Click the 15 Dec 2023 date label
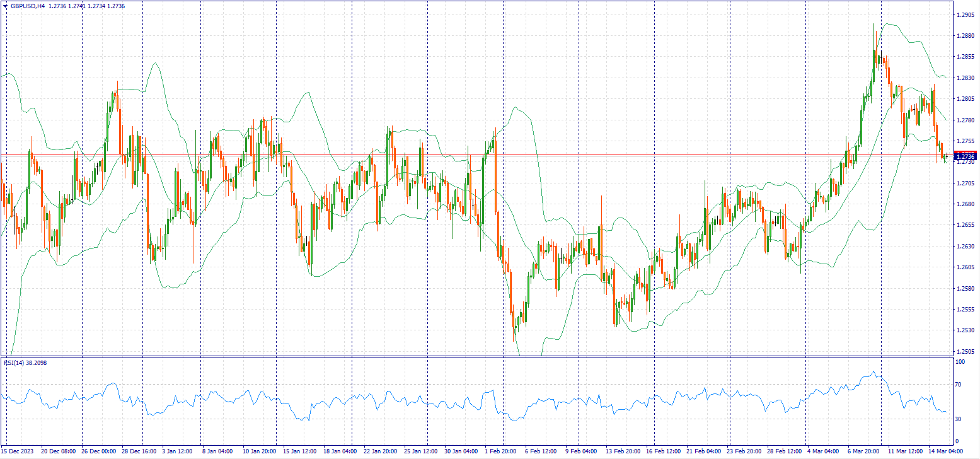 pos(17,451)
